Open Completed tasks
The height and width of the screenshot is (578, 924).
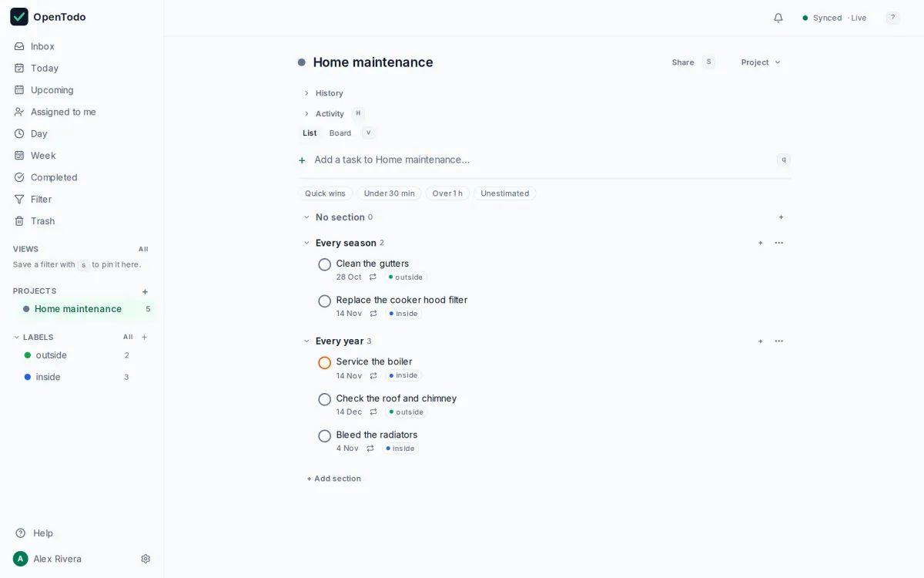[82, 177]
